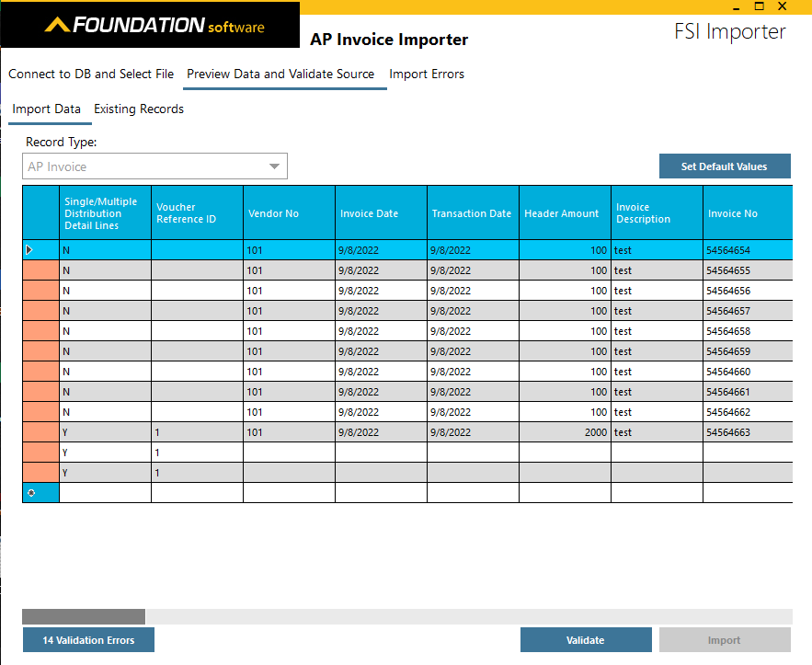
Task: Select invoice number 54564661 cell
Action: pyautogui.click(x=748, y=392)
